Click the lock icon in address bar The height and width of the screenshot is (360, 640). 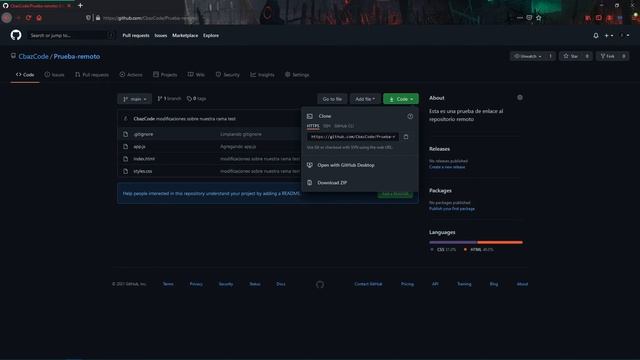pos(98,18)
